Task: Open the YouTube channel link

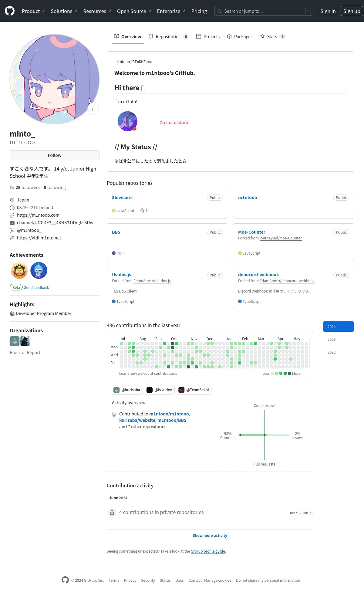Action: coord(55,223)
